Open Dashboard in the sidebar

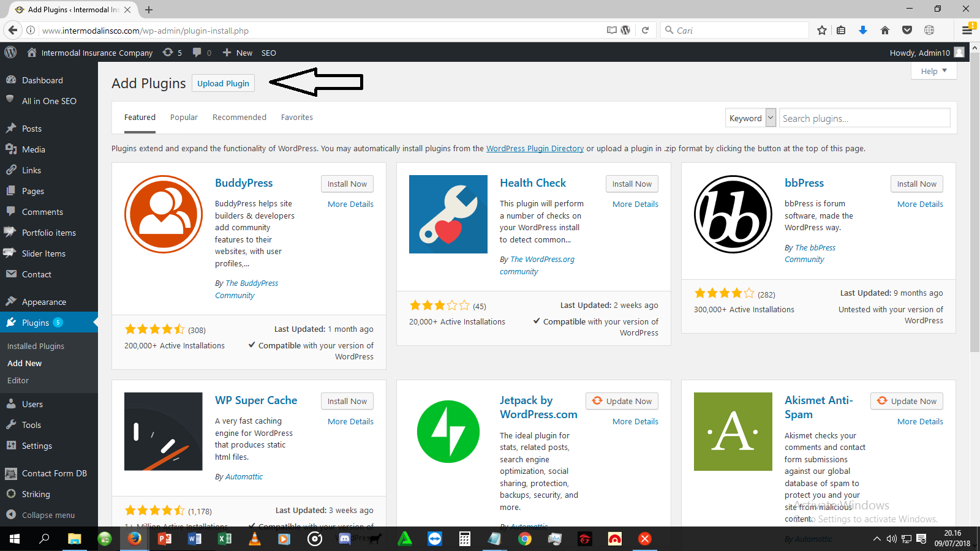click(x=49, y=80)
